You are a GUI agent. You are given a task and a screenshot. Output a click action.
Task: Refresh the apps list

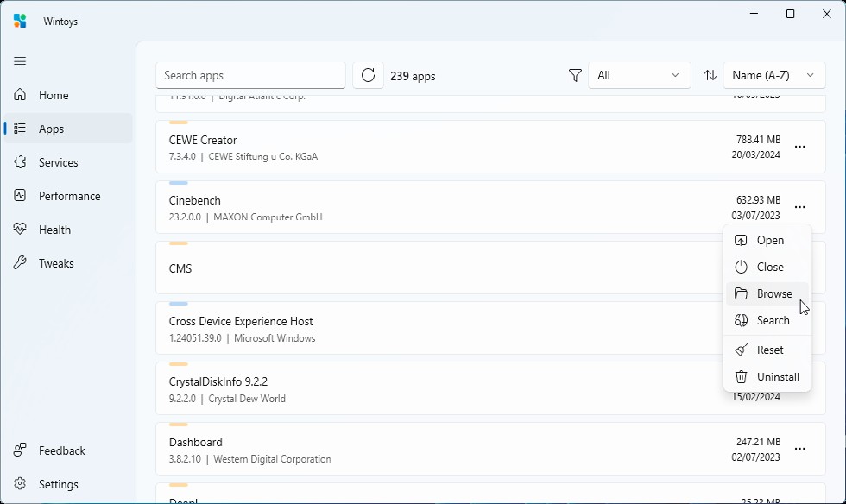(368, 75)
